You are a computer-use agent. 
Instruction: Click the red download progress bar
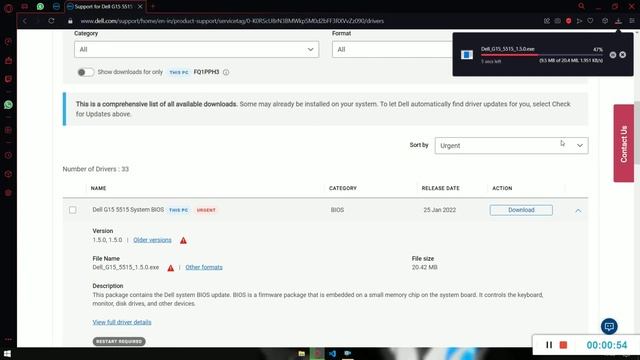(x=542, y=55)
